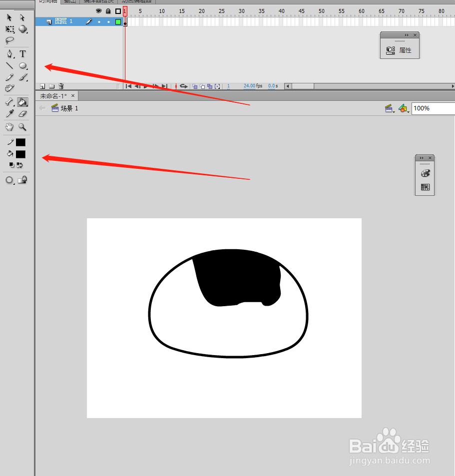Select the Eyedropper tool
This screenshot has width=455, height=476.
(8, 113)
